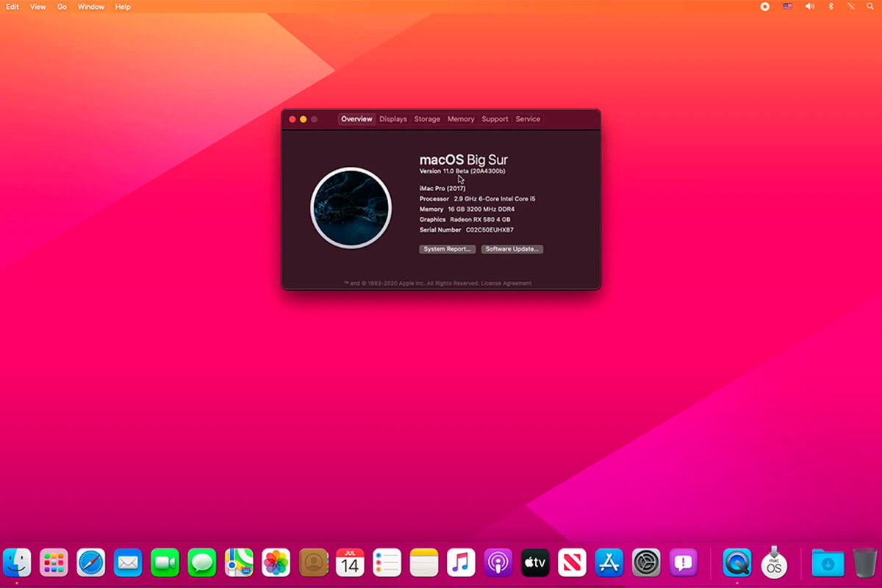Viewport: 882px width, 588px height.
Task: Open the Bluetooth menu bar icon
Action: pyautogui.click(x=831, y=7)
